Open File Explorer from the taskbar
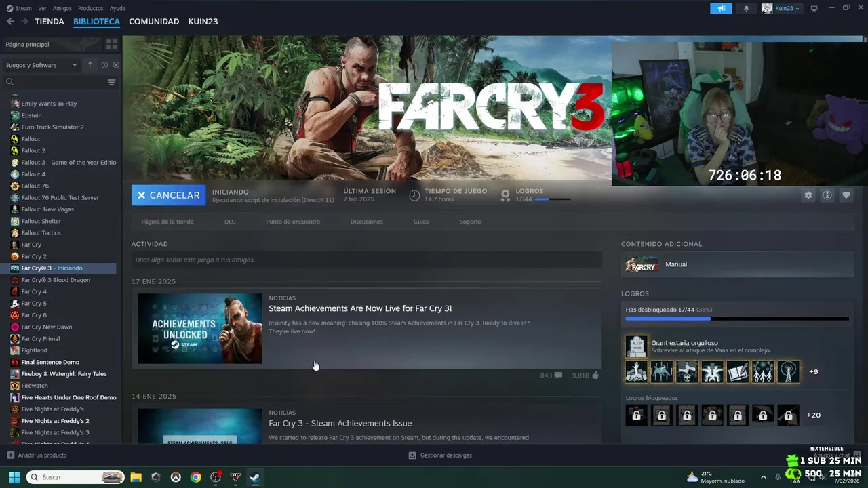The image size is (868, 488). pos(136,477)
